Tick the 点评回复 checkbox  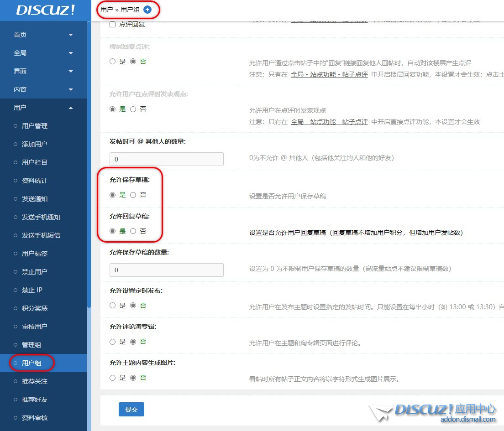(x=113, y=25)
